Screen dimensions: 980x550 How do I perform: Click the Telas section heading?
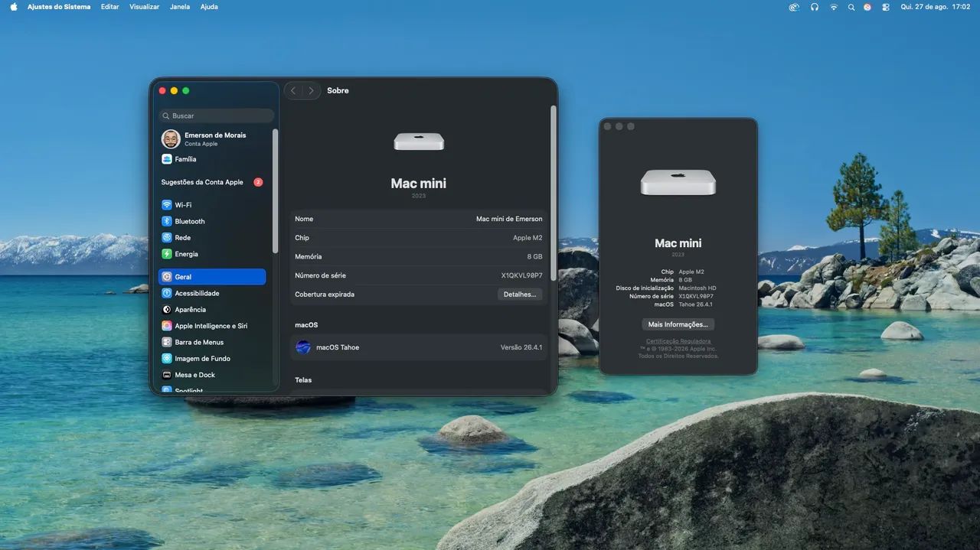[303, 380]
